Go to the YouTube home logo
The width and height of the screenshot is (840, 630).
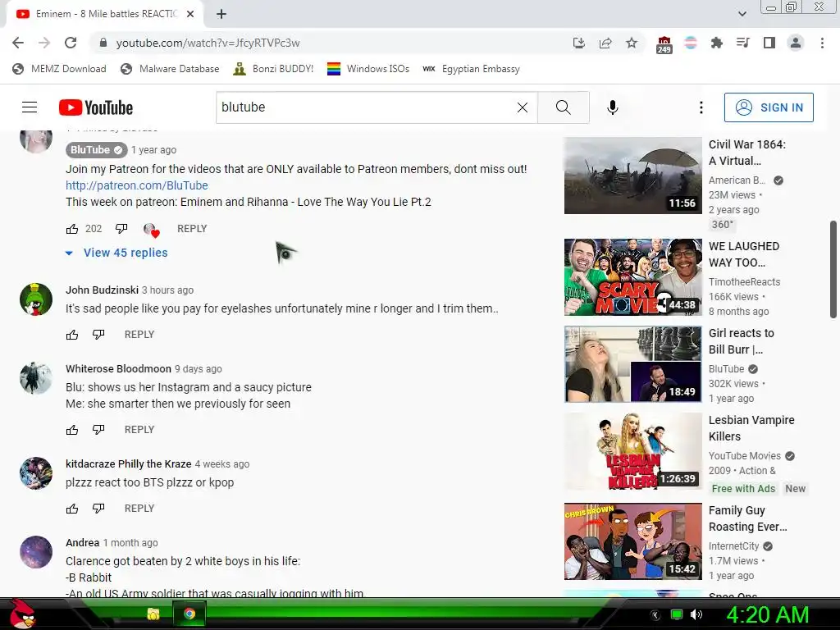click(x=96, y=107)
